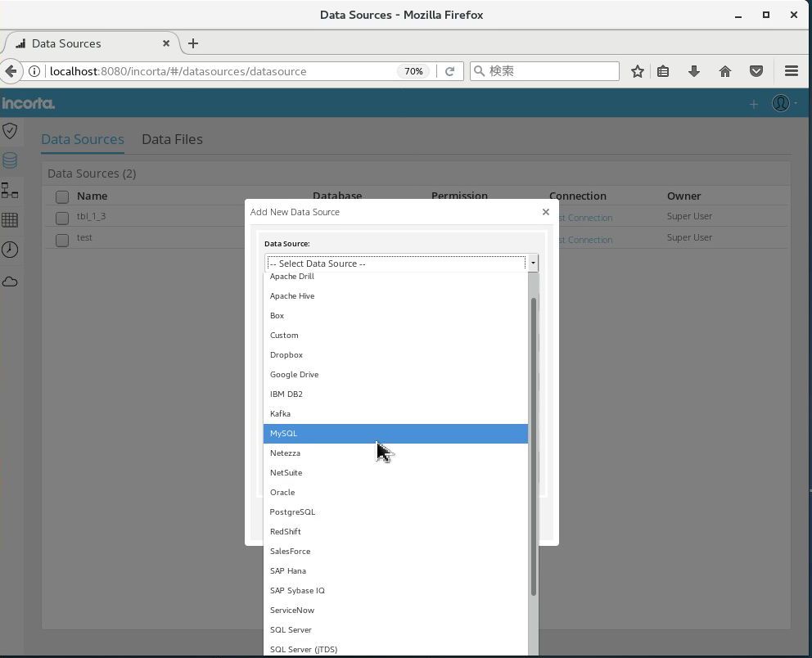
Task: Close the Add New Data Source dialog
Action: coord(545,212)
